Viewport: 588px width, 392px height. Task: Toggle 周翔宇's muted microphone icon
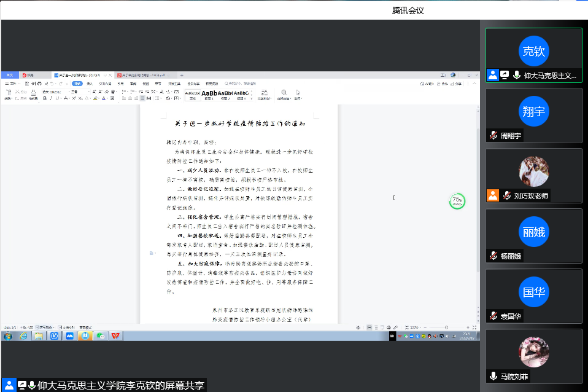(493, 136)
